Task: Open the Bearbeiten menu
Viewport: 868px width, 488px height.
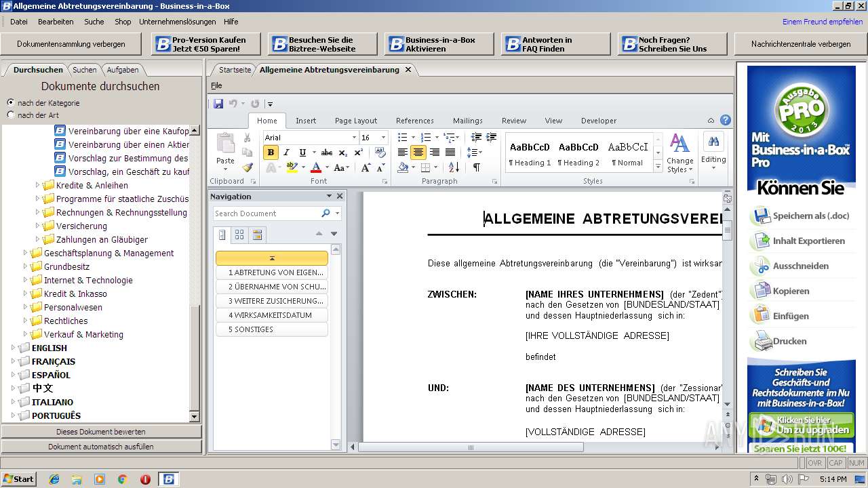Action: click(x=56, y=22)
